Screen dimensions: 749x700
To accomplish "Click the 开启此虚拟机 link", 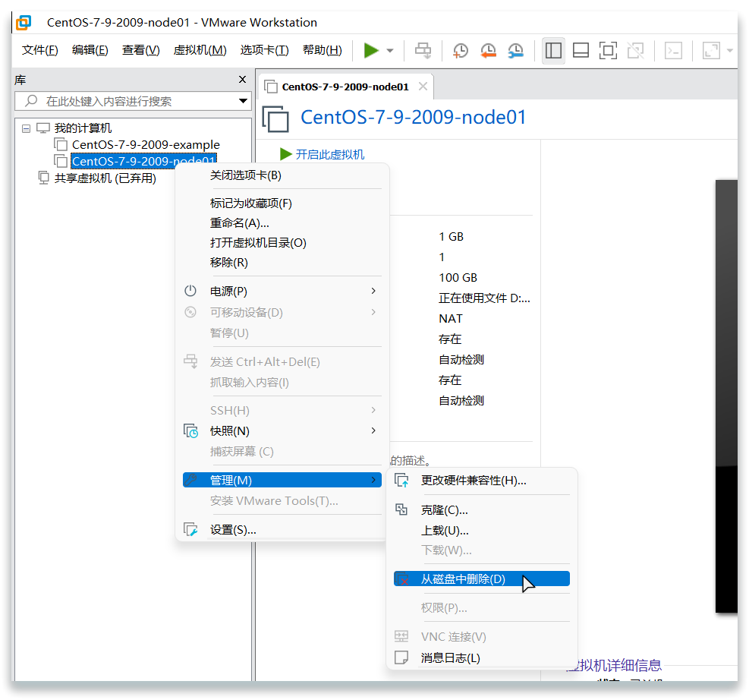I will point(329,154).
